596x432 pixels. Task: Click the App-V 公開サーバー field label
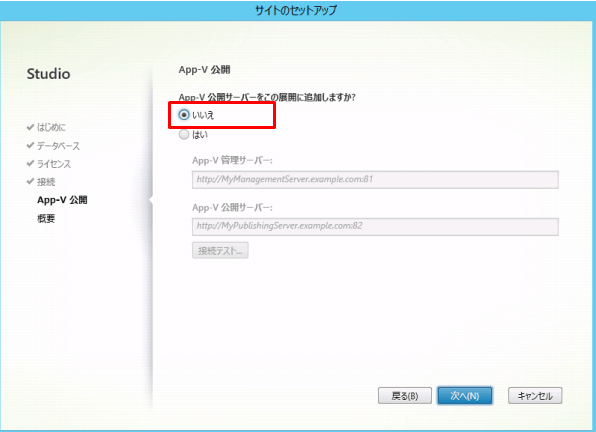tap(232, 207)
